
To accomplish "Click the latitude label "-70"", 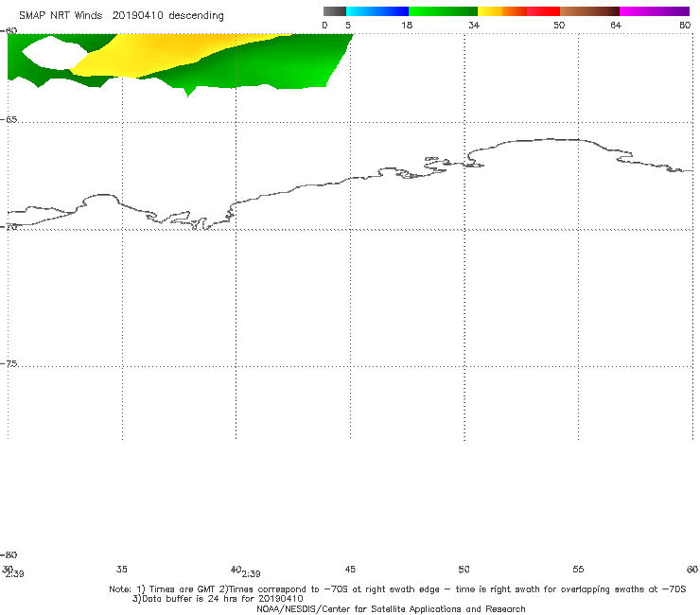I will [9, 227].
